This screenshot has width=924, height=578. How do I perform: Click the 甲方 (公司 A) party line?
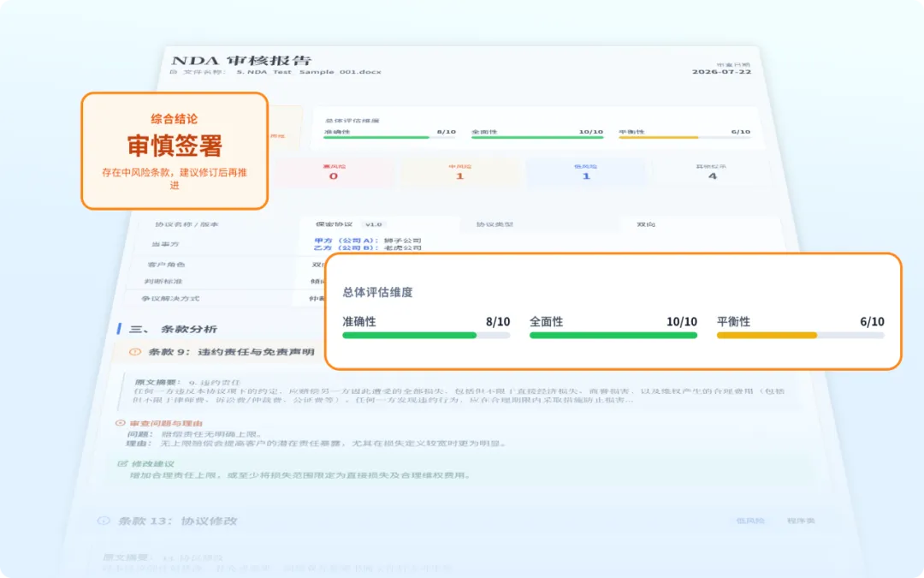click(368, 241)
